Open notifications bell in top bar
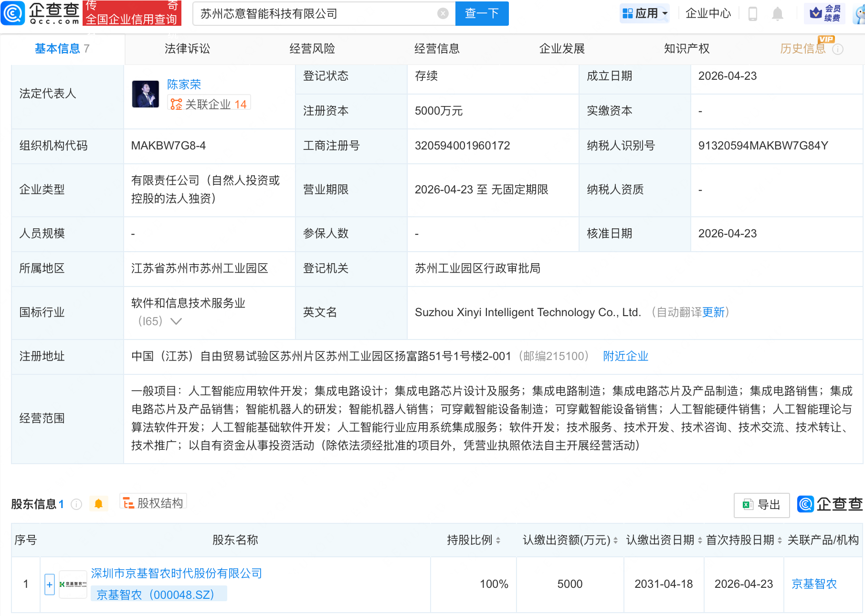 point(777,14)
